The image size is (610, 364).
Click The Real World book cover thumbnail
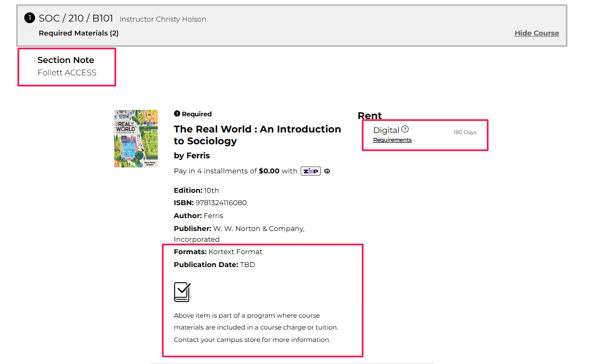[136, 138]
